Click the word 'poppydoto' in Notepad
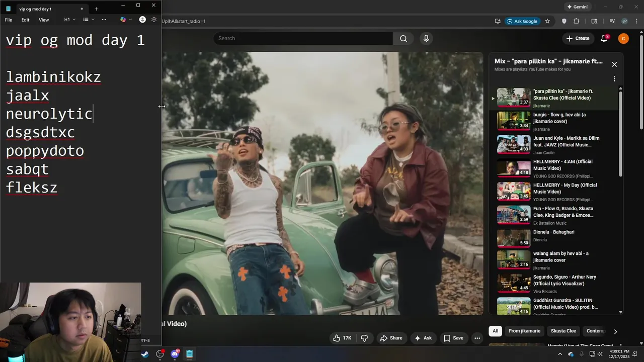 click(45, 151)
